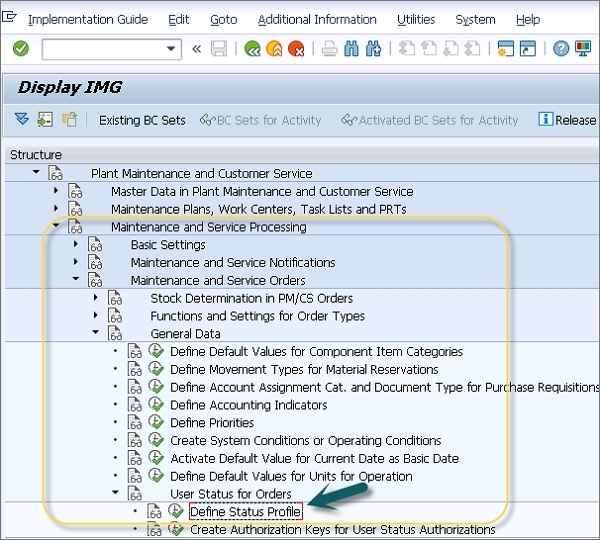
Task: Execute Define Accounting Indicators activity
Action: click(x=156, y=404)
